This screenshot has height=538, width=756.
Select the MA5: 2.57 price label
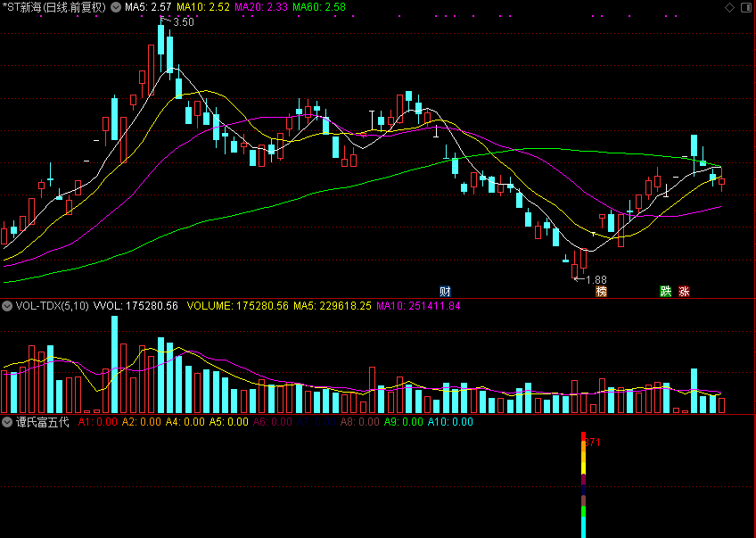point(148,7)
